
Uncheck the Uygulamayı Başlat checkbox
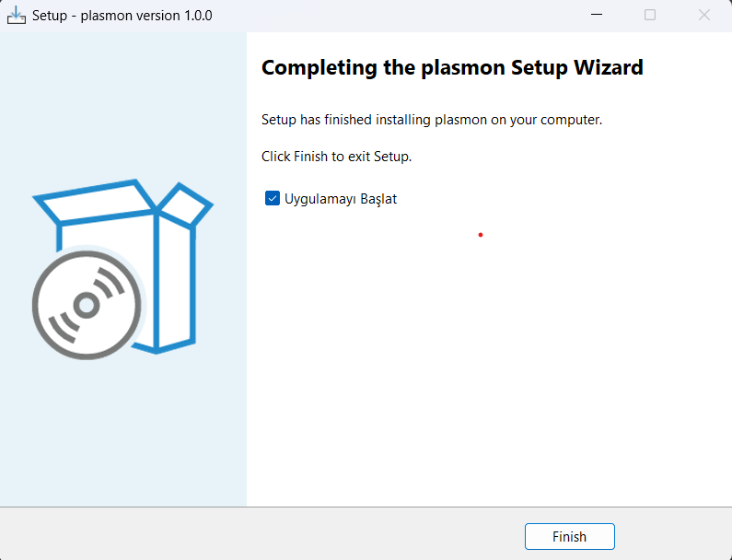click(x=273, y=198)
